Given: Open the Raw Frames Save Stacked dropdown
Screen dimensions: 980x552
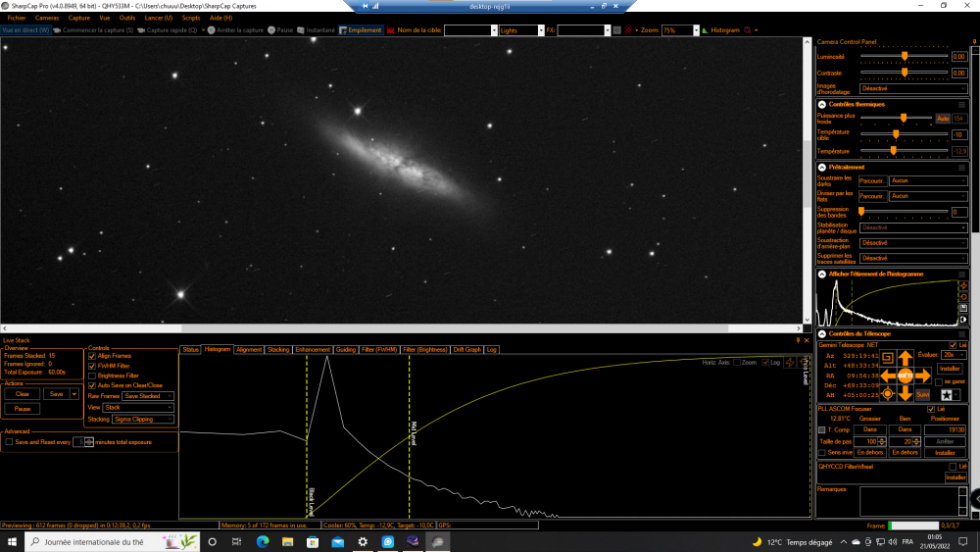Looking at the screenshot, I should (x=148, y=396).
